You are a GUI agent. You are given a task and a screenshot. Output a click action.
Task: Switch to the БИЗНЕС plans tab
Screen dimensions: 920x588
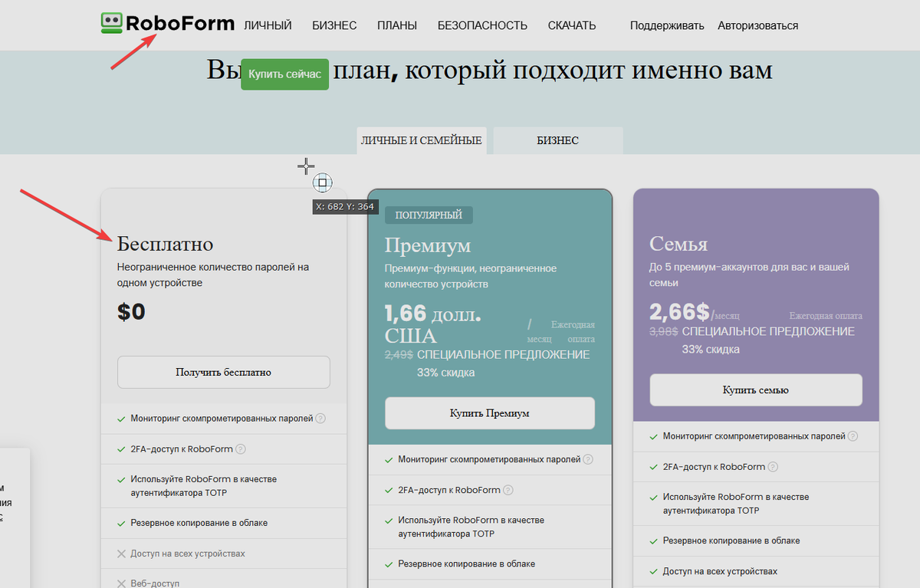tap(557, 140)
